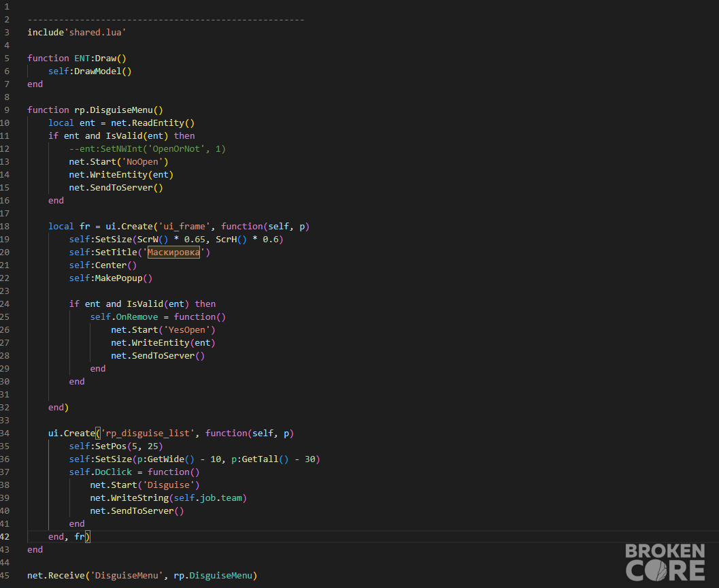The image size is (719, 588).
Task: Click net.Receive on the last line
Action: tap(56, 576)
